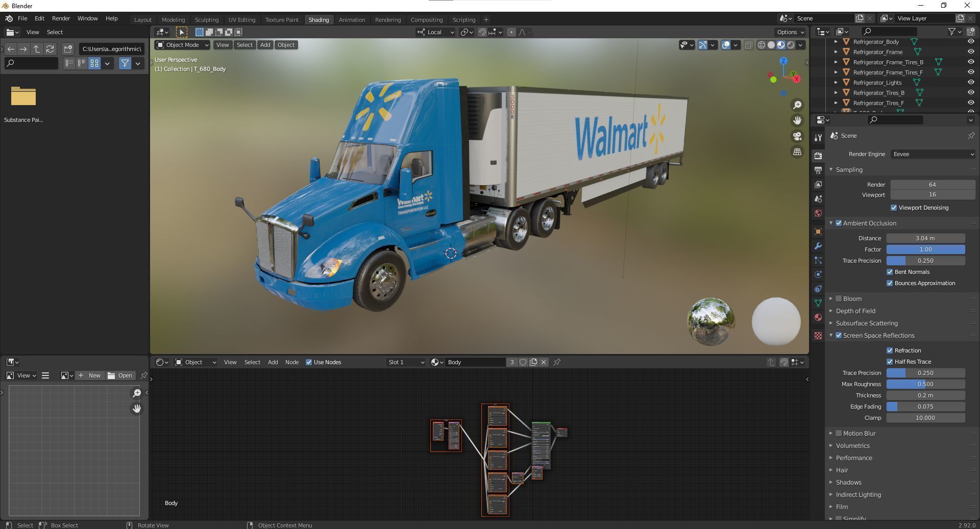Click New in the image editor
This screenshot has width=980, height=529.
coord(89,375)
